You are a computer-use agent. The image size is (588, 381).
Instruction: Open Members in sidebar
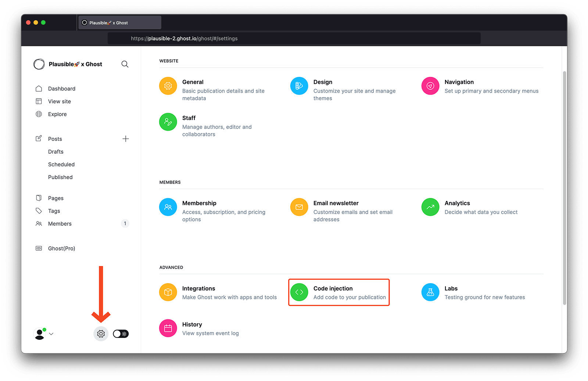[x=60, y=224]
